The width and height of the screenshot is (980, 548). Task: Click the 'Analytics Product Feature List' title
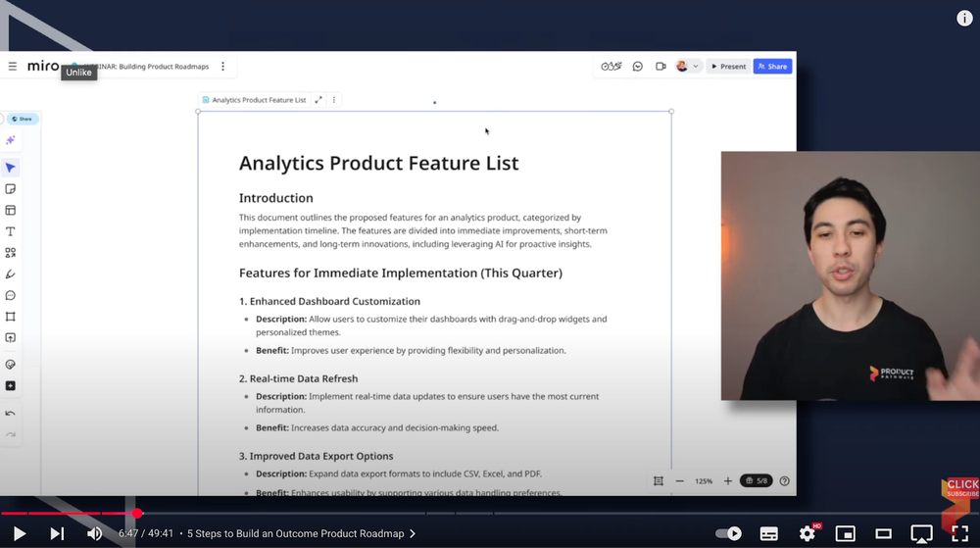click(x=378, y=163)
